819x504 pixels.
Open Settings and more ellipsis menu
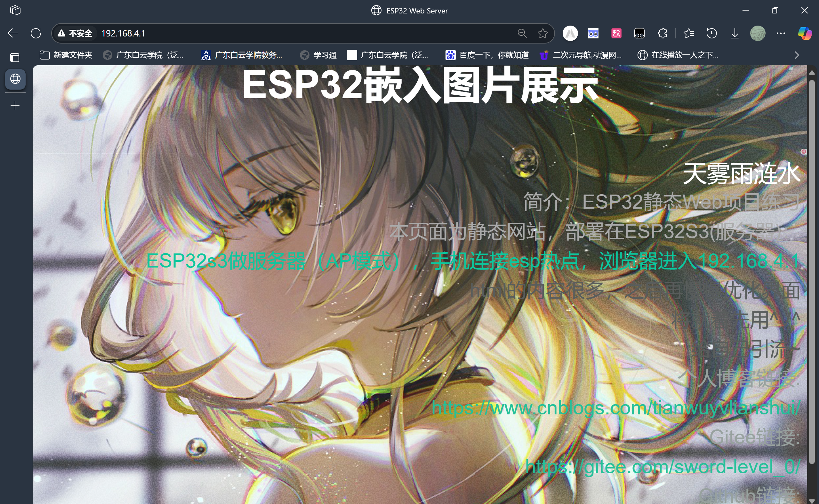click(x=781, y=33)
